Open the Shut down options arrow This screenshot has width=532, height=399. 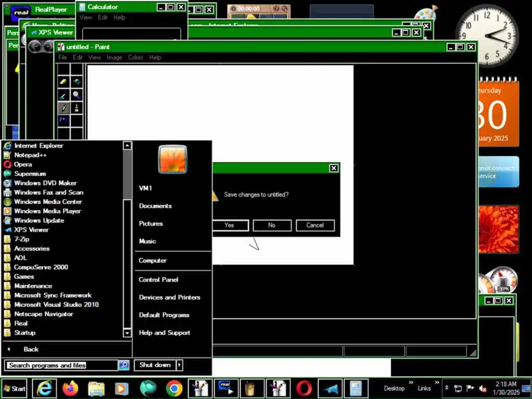coord(179,365)
